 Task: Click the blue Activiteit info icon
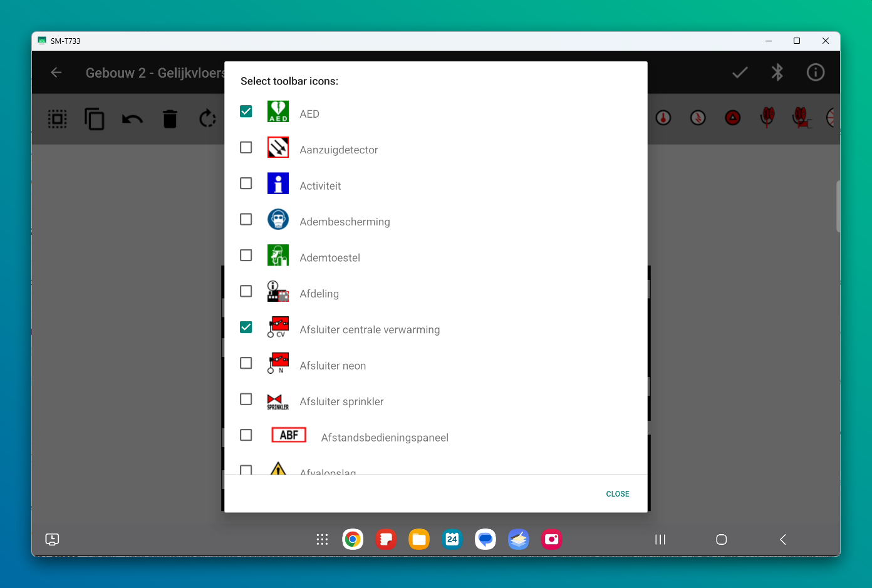(x=278, y=183)
